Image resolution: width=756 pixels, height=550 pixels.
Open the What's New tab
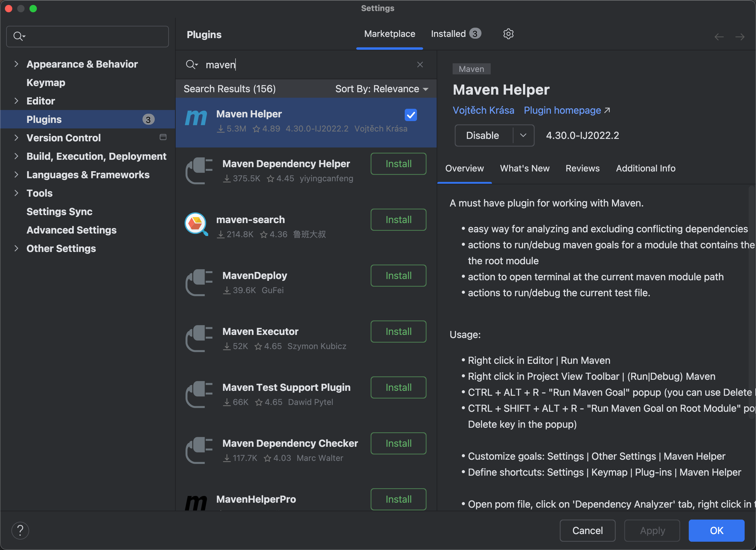pyautogui.click(x=524, y=168)
